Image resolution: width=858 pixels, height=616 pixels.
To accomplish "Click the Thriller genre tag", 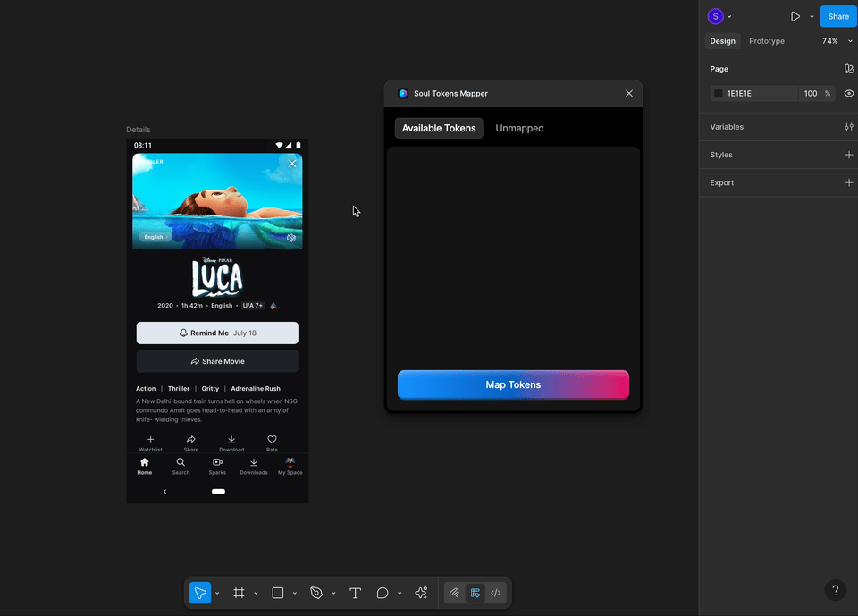I will pyautogui.click(x=179, y=389).
